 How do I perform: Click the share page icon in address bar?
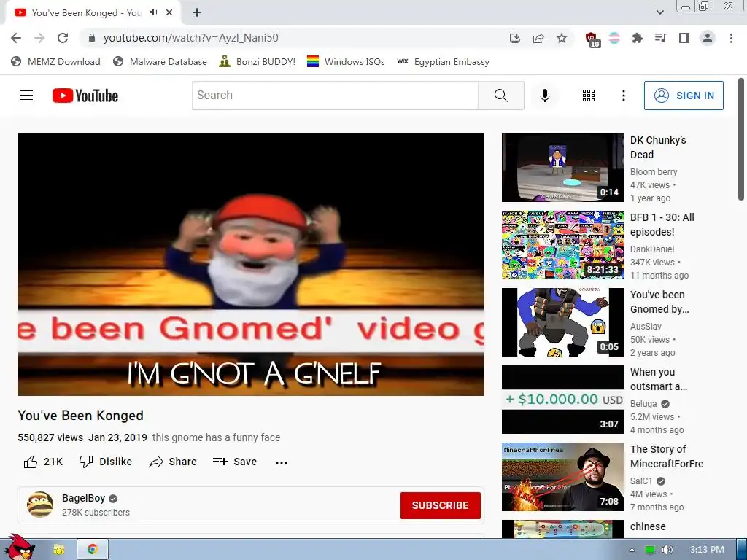click(x=538, y=38)
